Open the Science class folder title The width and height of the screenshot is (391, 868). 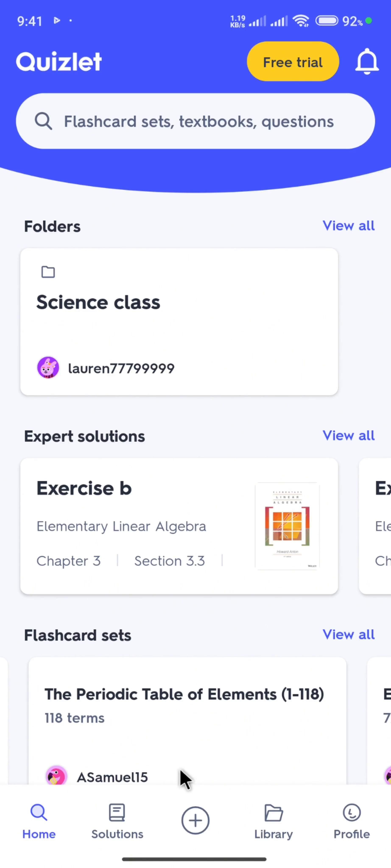pyautogui.click(x=98, y=302)
